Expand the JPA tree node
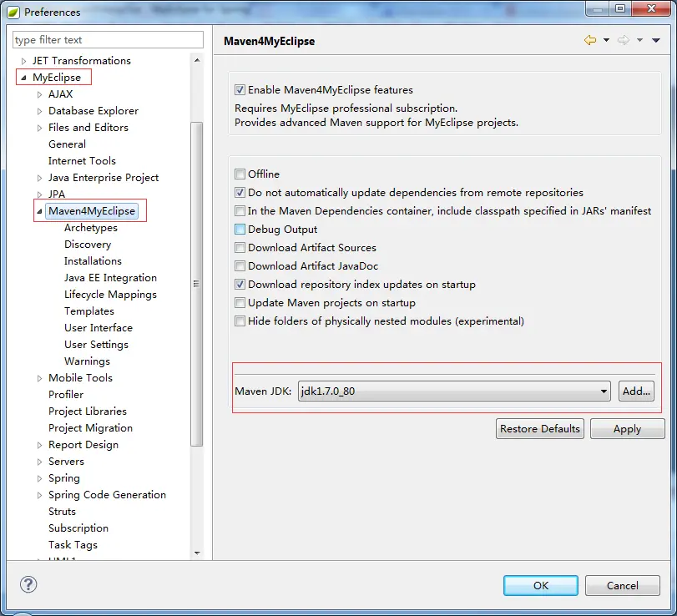 click(40, 194)
